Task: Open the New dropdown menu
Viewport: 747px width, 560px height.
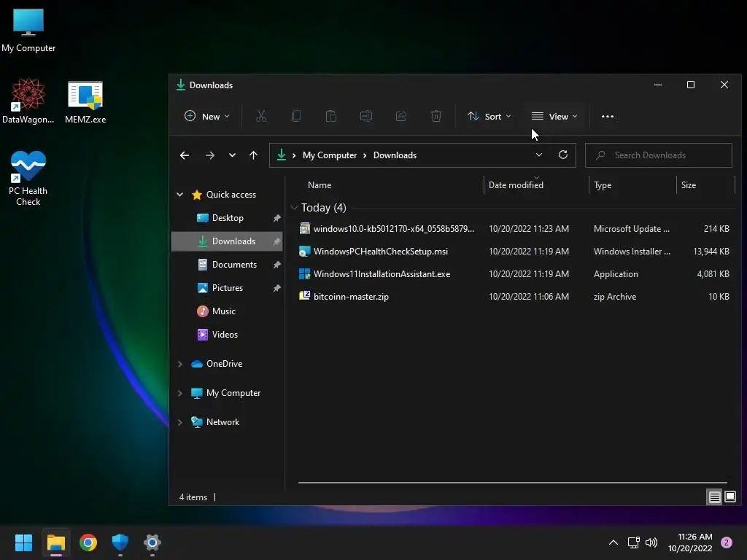Action: tap(206, 116)
